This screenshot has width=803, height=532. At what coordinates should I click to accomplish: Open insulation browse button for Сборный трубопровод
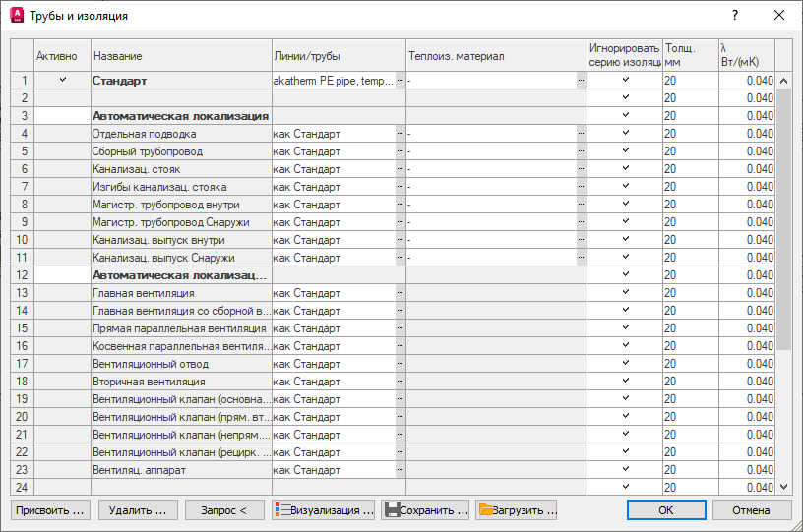(581, 151)
